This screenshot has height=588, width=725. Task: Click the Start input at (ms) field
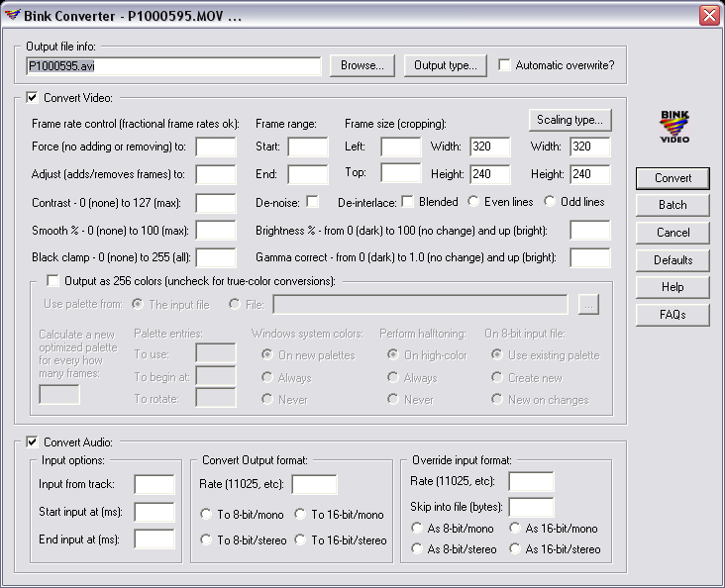point(155,512)
